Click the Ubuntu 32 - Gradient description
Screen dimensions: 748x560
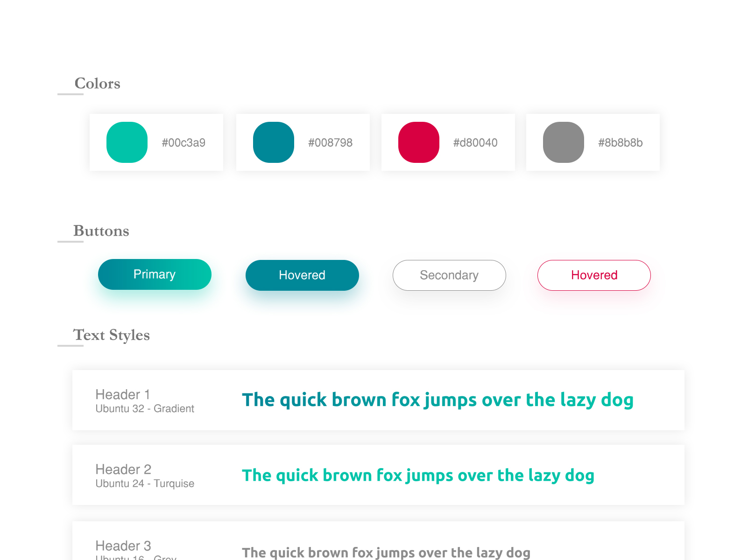pyautogui.click(x=145, y=409)
